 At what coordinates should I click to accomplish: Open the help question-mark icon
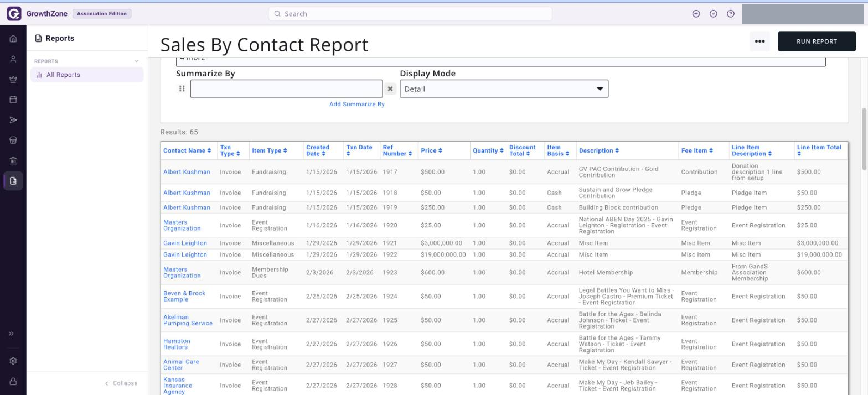(731, 14)
